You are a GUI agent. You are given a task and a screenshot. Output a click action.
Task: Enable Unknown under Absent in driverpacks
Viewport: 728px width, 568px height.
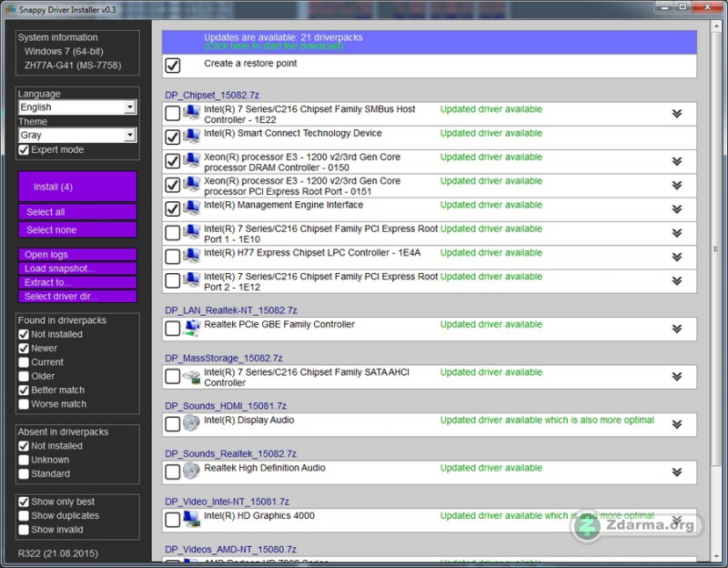(x=24, y=460)
